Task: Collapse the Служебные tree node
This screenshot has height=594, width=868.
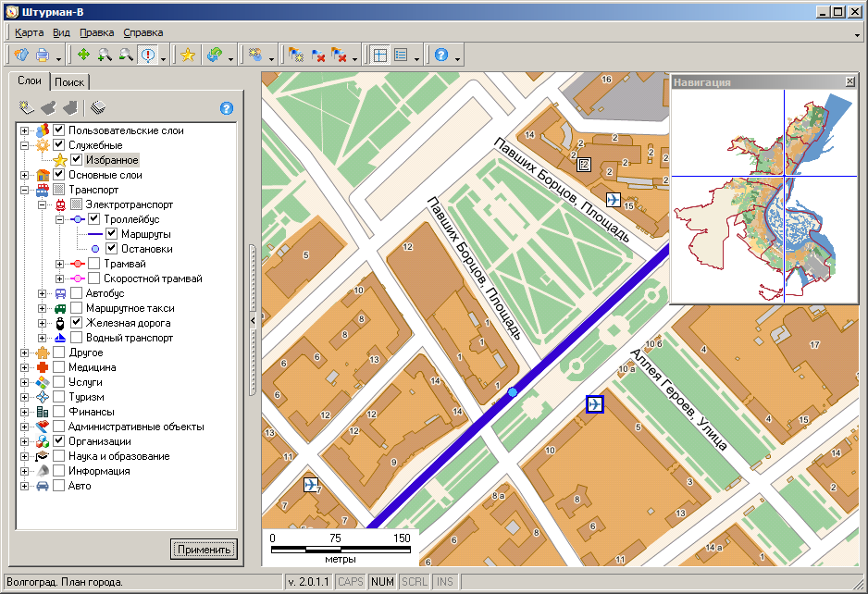Action: (x=24, y=145)
